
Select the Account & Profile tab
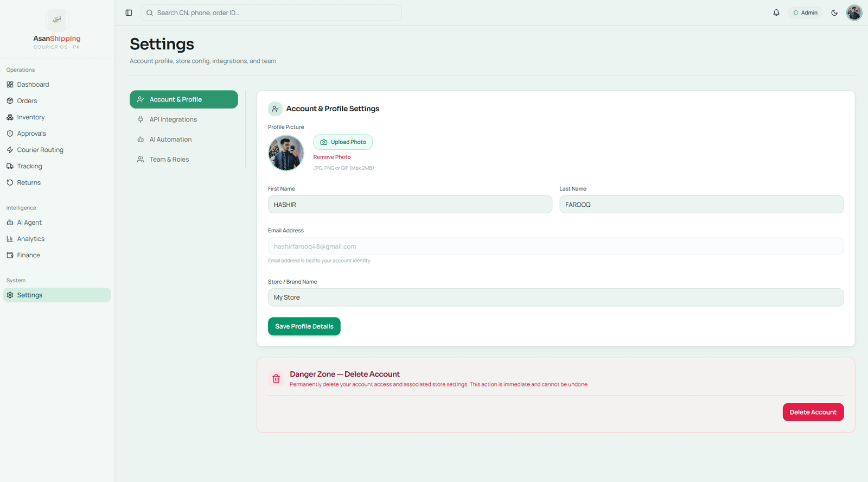pyautogui.click(x=184, y=99)
